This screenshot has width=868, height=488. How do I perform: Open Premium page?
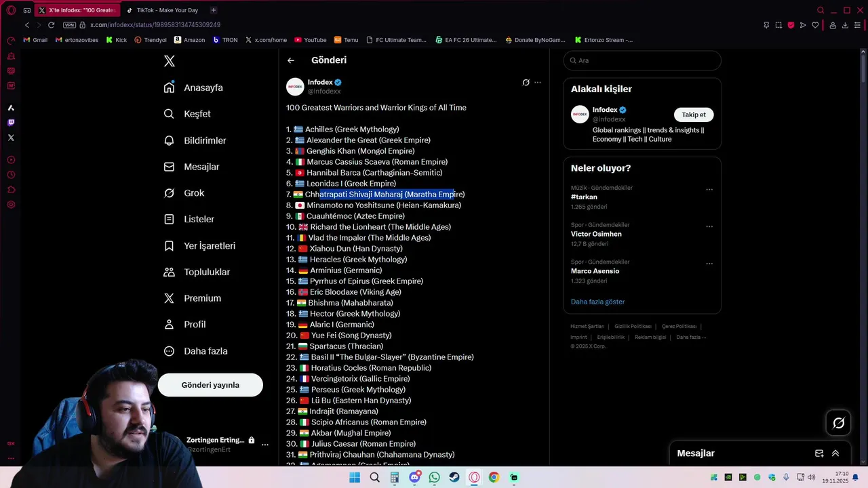click(193, 298)
